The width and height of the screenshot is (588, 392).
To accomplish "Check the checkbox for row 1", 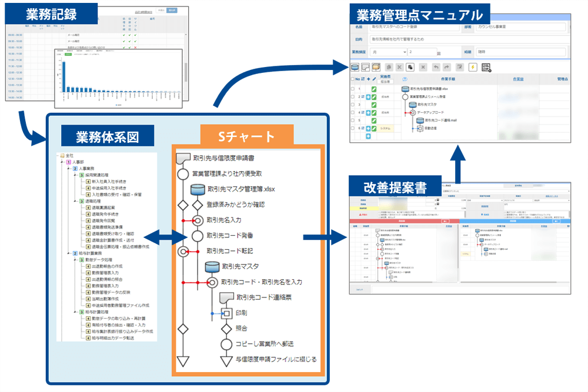I will (x=353, y=89).
